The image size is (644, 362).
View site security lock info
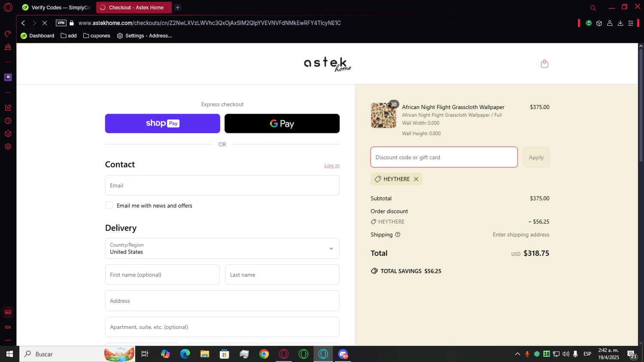[x=72, y=23]
